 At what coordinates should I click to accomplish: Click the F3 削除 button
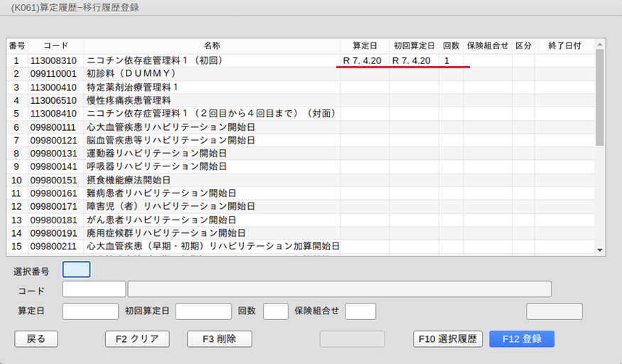coord(220,339)
